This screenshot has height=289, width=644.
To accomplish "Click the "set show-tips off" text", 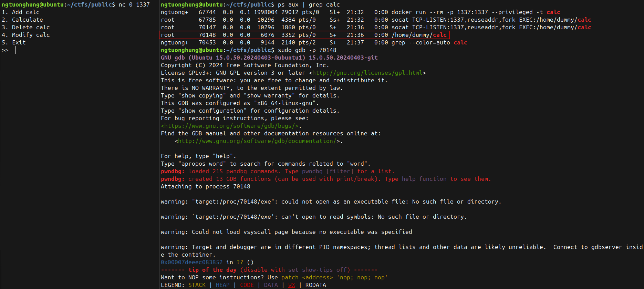I will pos(317,270).
